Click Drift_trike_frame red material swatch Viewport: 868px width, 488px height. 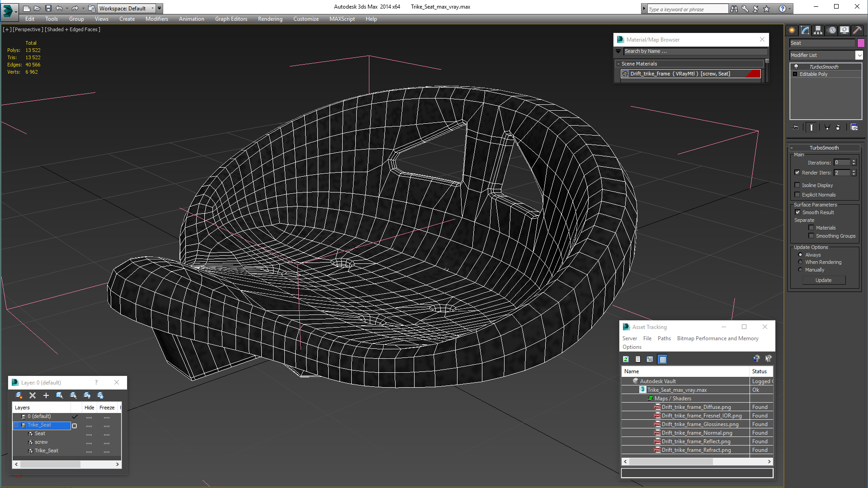(753, 74)
